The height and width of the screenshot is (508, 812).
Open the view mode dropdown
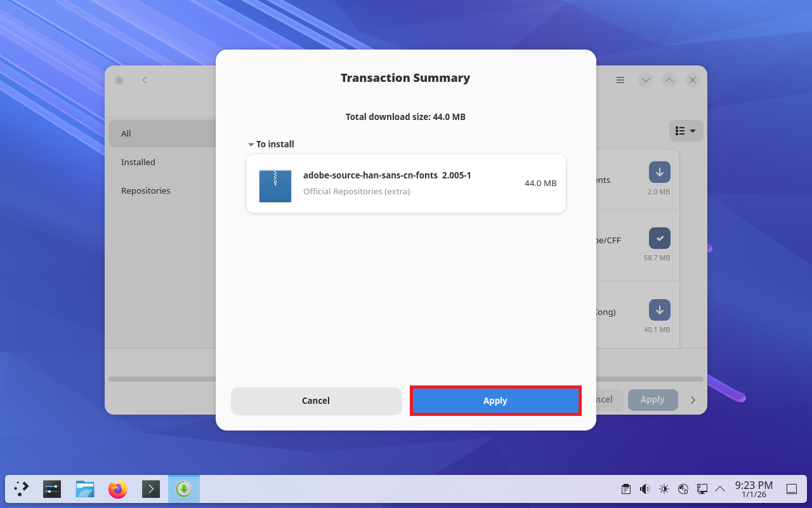(686, 131)
